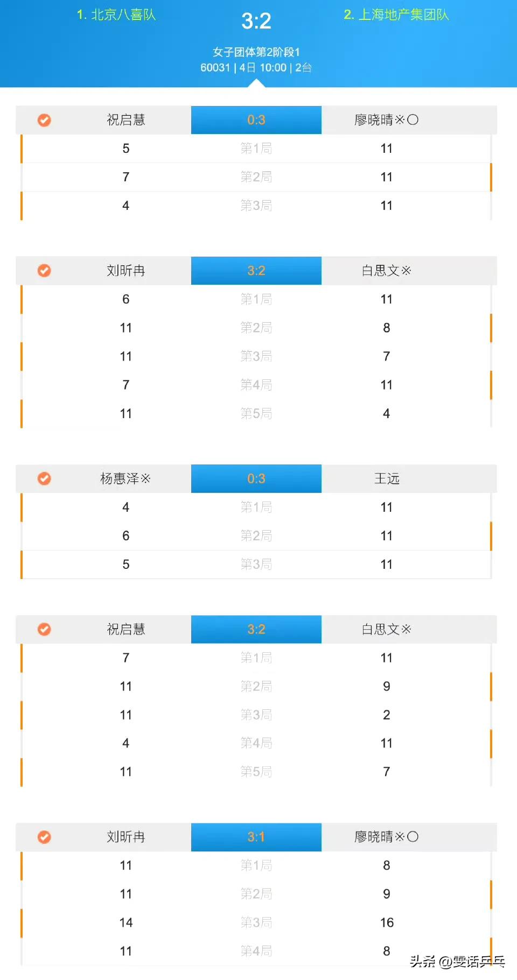Screen dimensions: 517x980
Task: Select 第5局 row in 刘昕冉 vs 白思文
Action: pyautogui.click(x=256, y=413)
